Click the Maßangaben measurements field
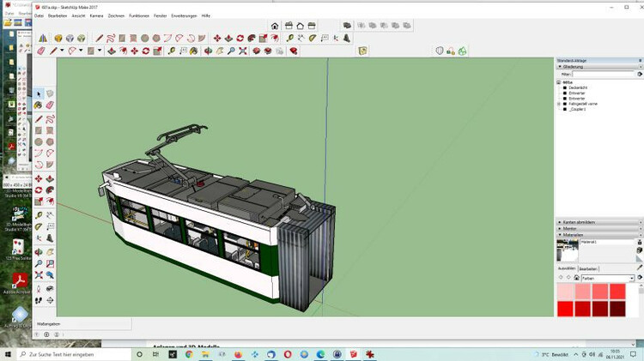 pos(82,324)
